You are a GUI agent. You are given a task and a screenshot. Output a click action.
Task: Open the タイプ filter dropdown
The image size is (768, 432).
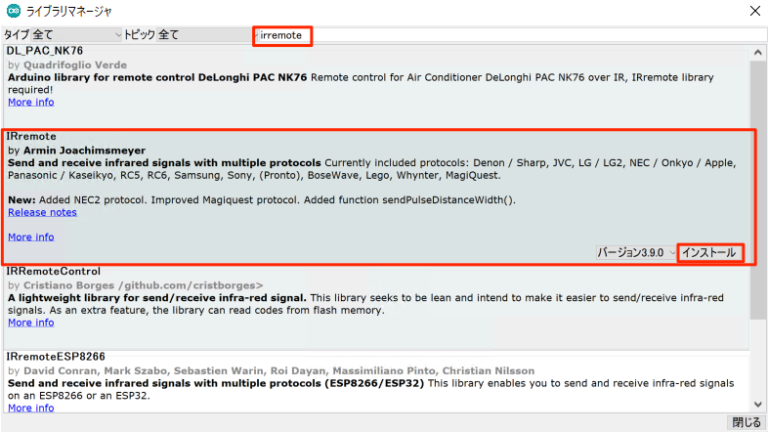point(60,35)
